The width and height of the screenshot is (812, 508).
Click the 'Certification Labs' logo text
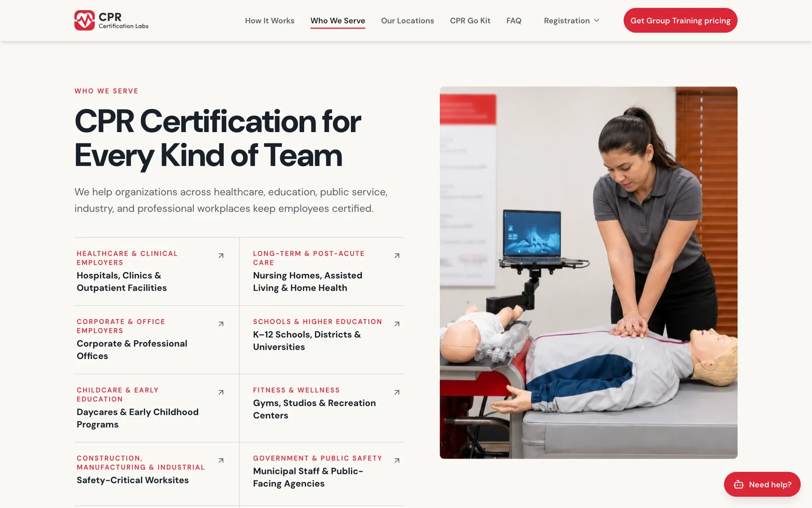pos(123,26)
